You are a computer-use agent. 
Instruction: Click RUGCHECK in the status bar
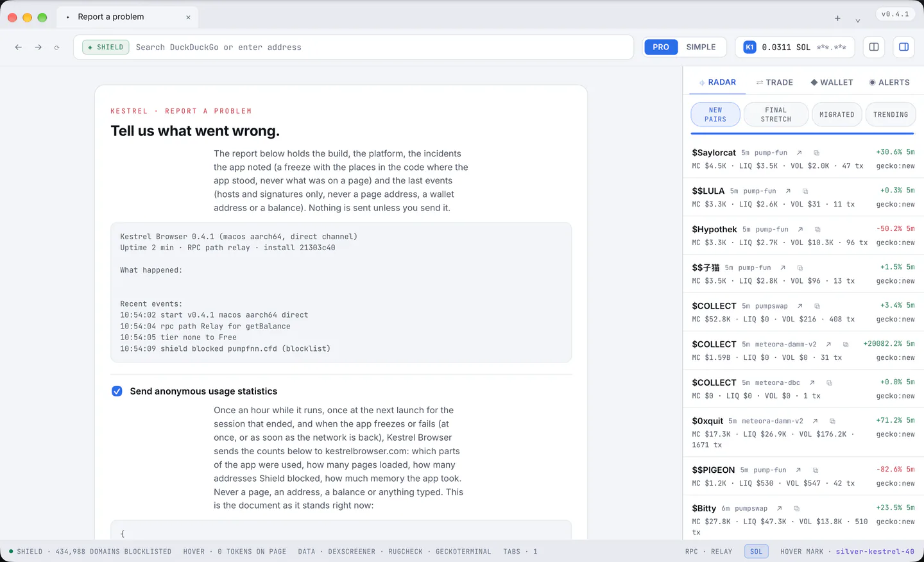[406, 552]
